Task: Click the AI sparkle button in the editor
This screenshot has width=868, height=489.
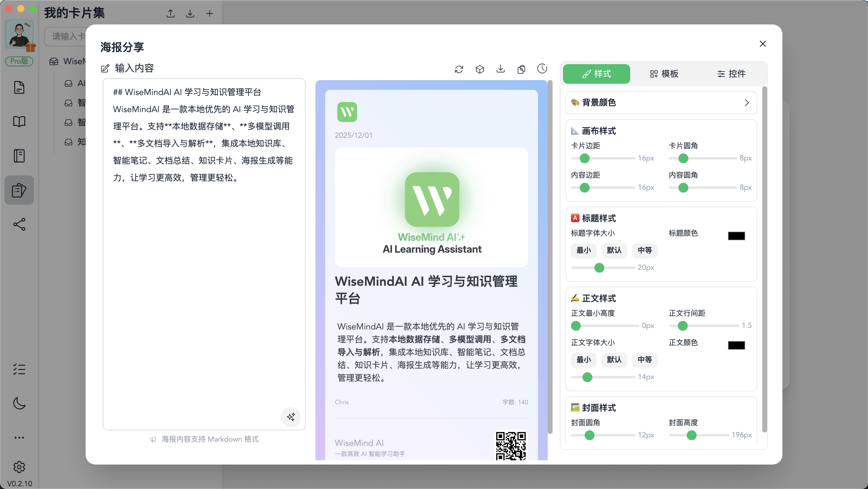Action: point(291,417)
